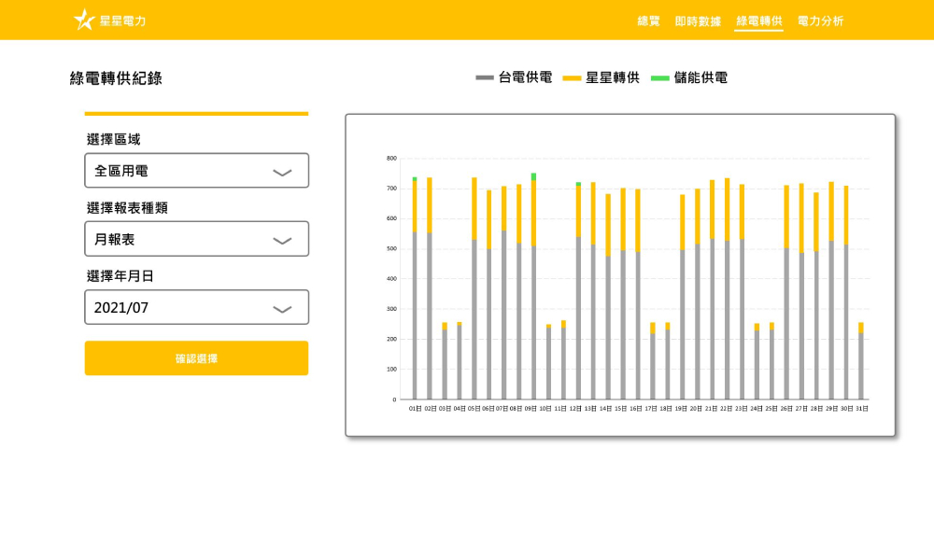Open the 月報表 report type dropdown

pyautogui.click(x=196, y=239)
